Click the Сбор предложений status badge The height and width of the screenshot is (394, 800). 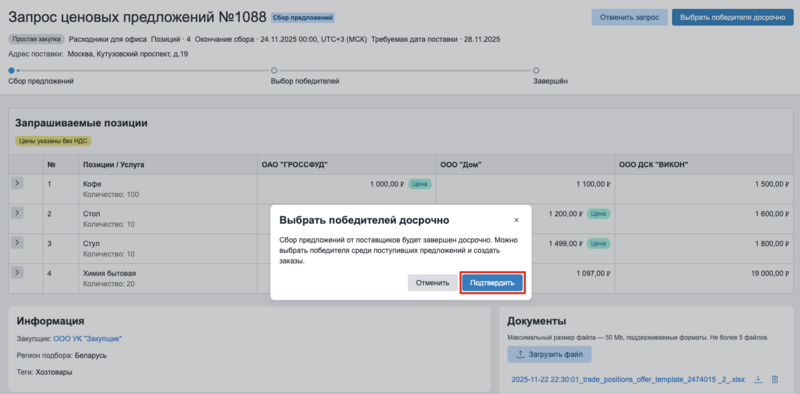coord(303,18)
